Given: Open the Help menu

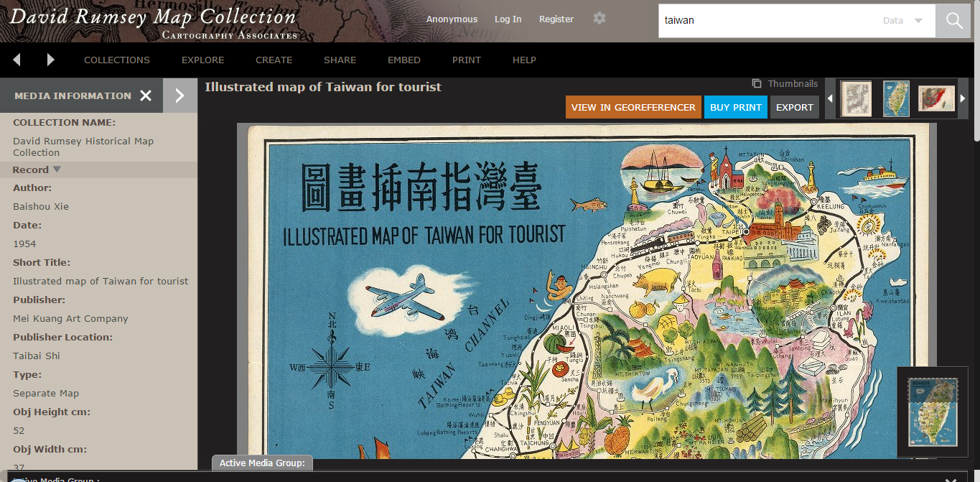Looking at the screenshot, I should point(524,60).
